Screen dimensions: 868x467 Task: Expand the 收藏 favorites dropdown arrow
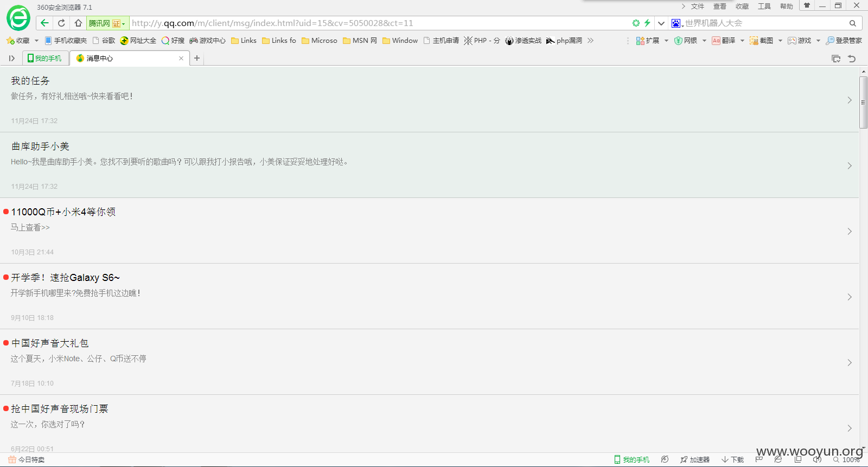36,41
